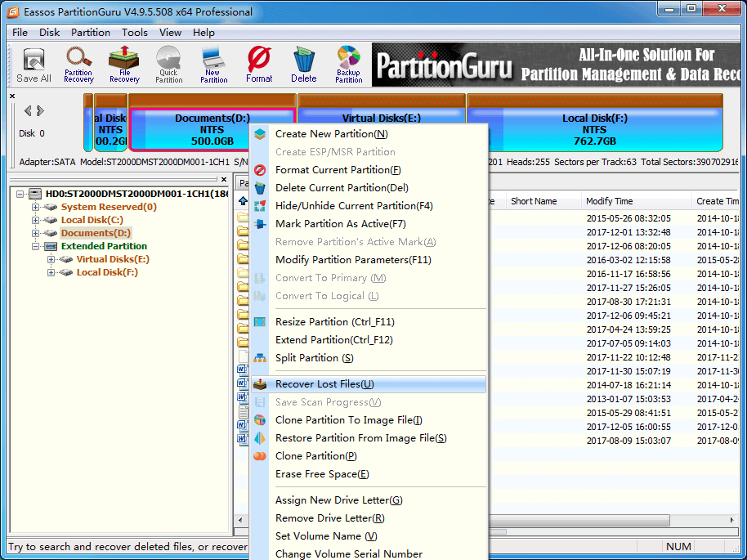Collapse the Extended Partition tree node

36,246
